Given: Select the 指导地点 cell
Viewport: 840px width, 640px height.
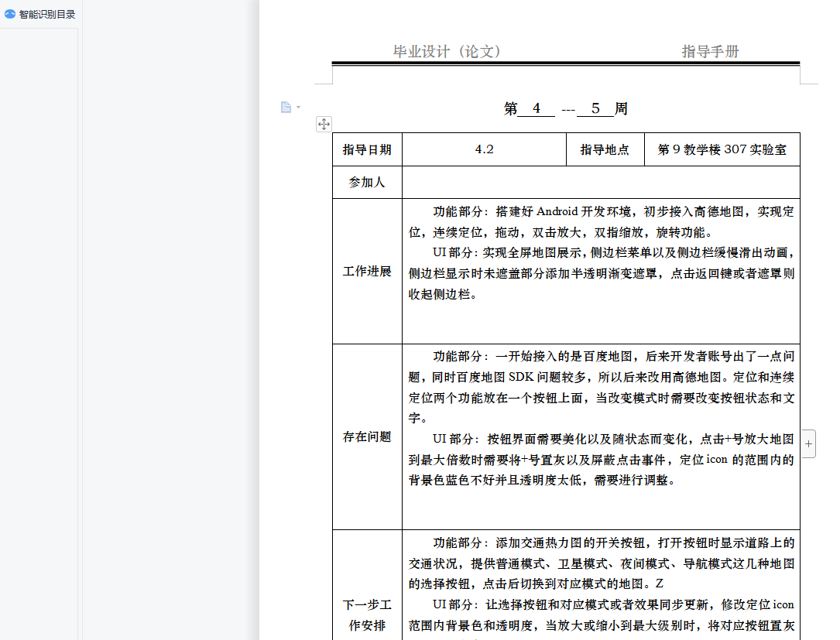Looking at the screenshot, I should (605, 149).
